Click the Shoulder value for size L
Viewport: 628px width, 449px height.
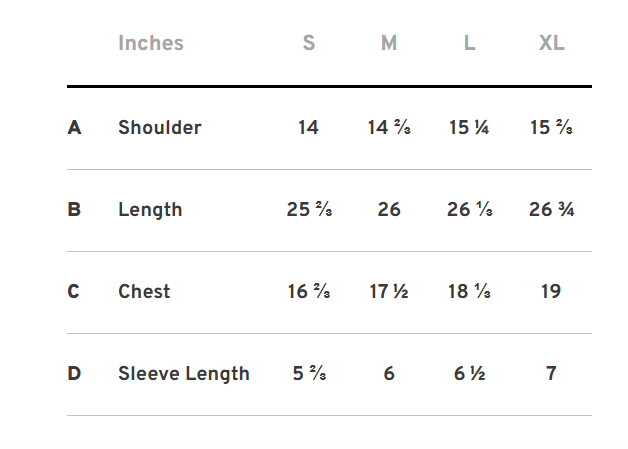click(469, 127)
